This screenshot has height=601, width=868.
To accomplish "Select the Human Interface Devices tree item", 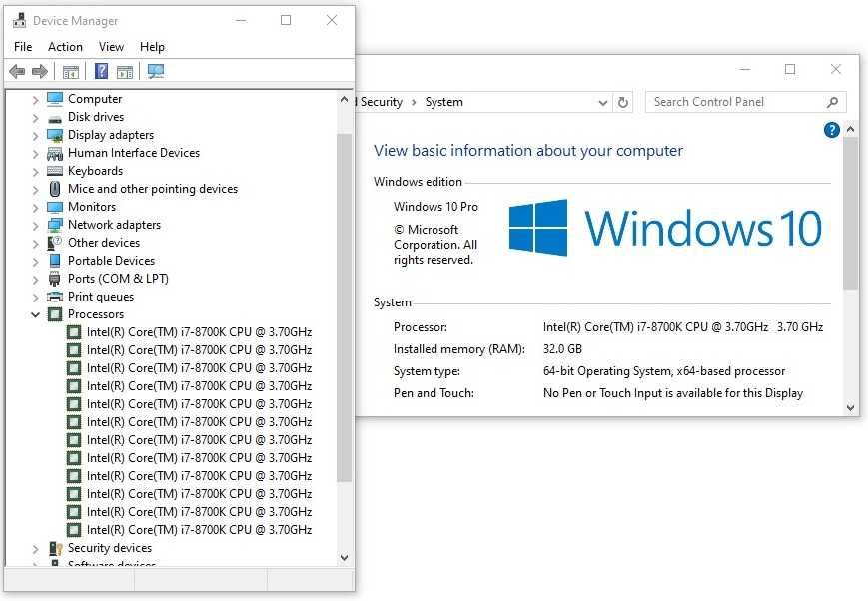I will [134, 153].
